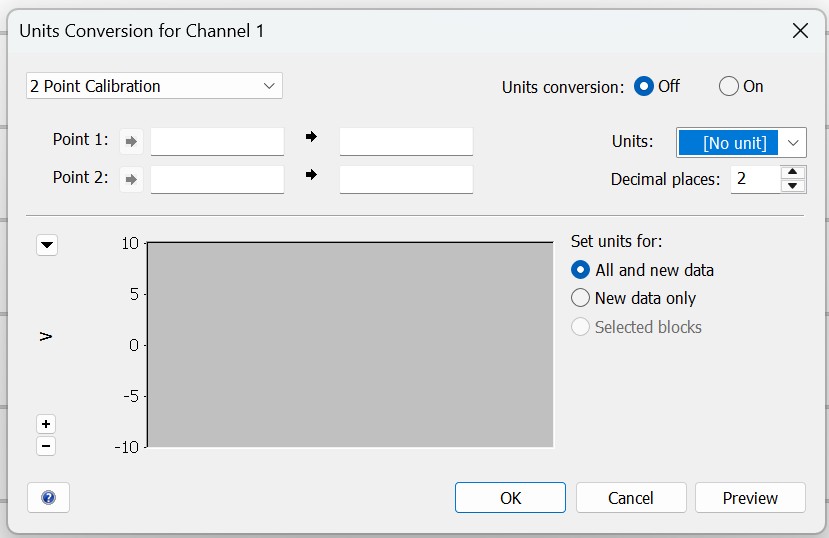Screen dimensions: 829x538
Task: Click the Preview button
Action: point(750,498)
